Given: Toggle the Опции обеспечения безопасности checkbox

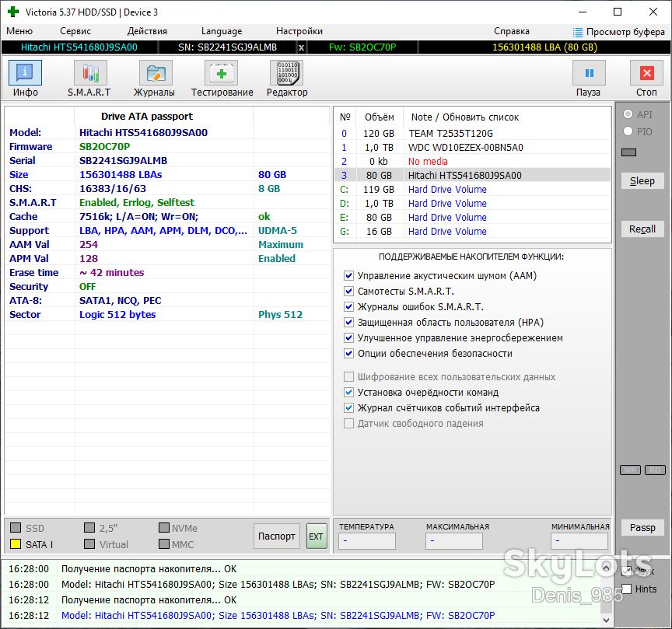Looking at the screenshot, I should pos(349,354).
